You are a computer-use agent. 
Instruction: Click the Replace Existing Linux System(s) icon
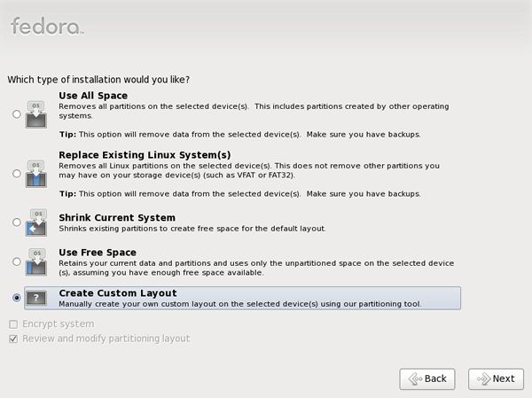(36, 174)
